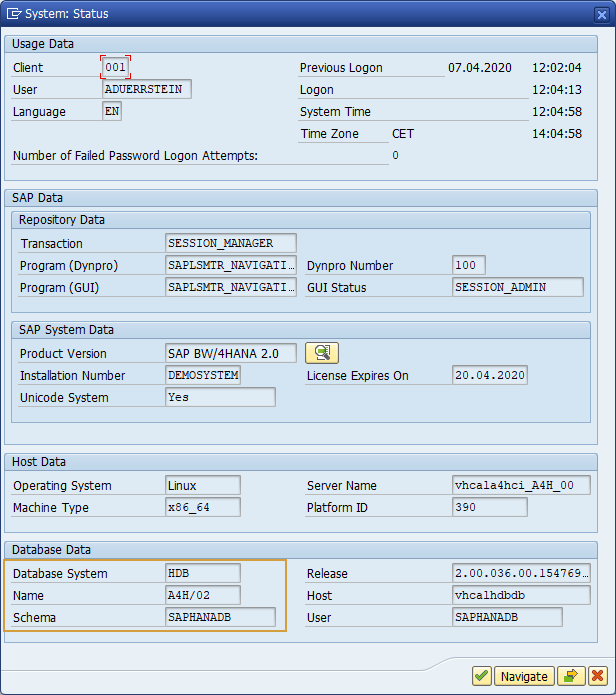616x695 pixels.
Task: Click the Language field EN
Action: pyautogui.click(x=112, y=111)
